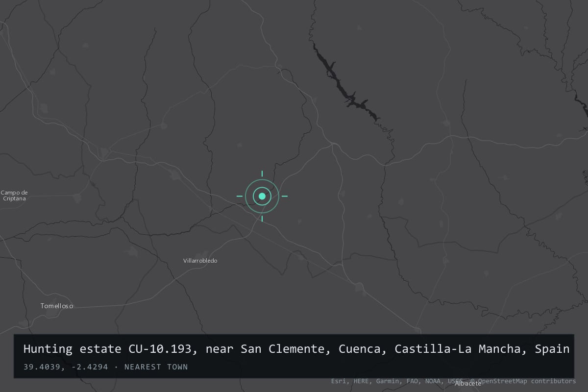The image size is (588, 392).
Task: Click the Villarrobledo town label
Action: 200,261
